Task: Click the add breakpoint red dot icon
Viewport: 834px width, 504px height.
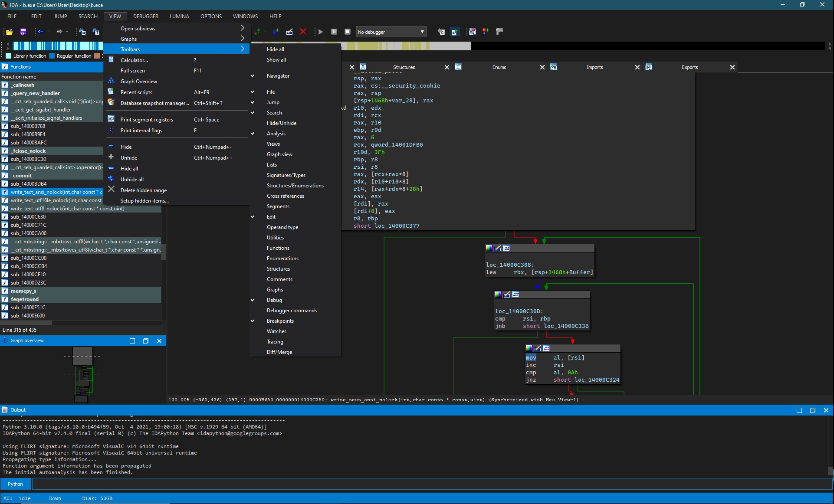Action: 486,31
